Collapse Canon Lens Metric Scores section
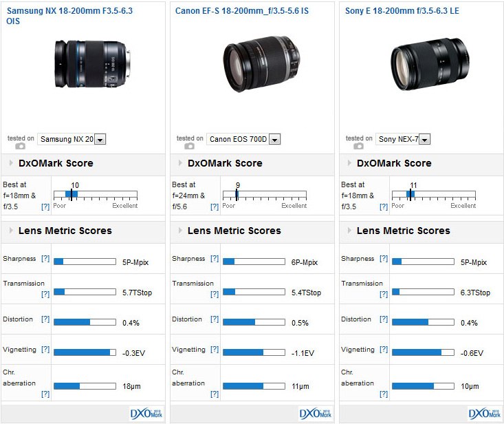Screen dimensions: 504x424 180,231
